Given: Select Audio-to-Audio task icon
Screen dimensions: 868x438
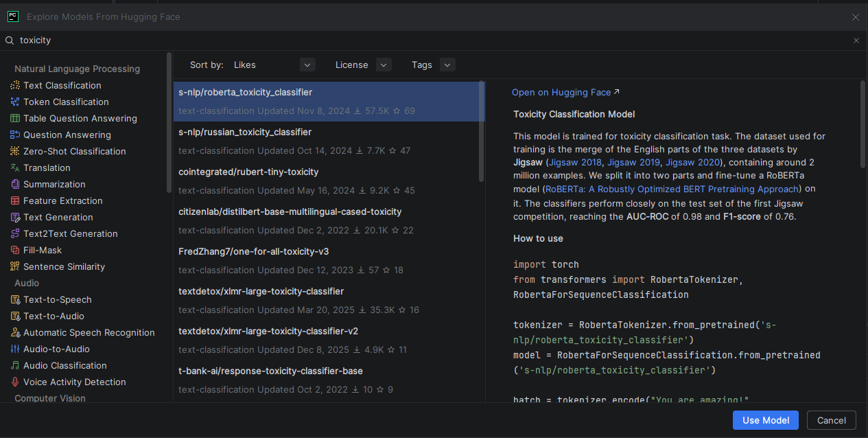Looking at the screenshot, I should tap(15, 349).
